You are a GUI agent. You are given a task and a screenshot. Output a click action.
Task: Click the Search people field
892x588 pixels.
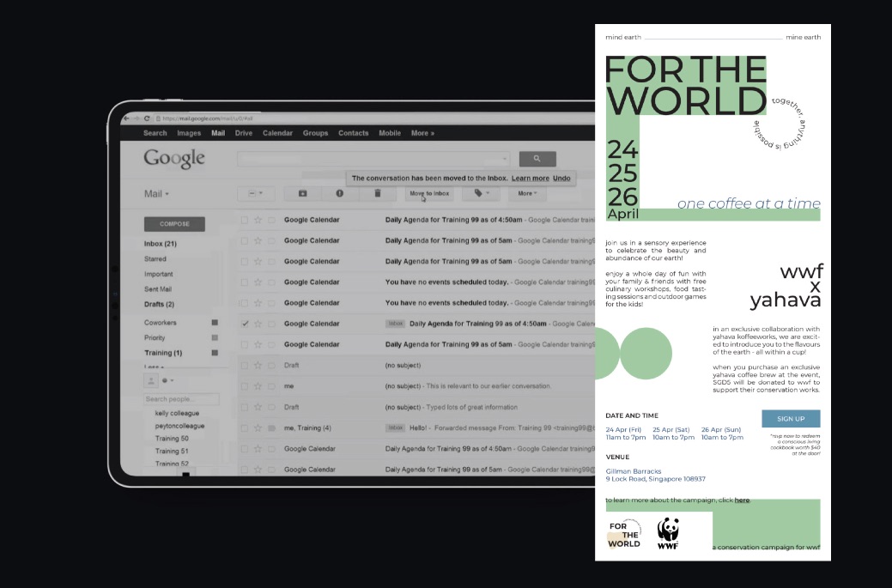pyautogui.click(x=181, y=399)
